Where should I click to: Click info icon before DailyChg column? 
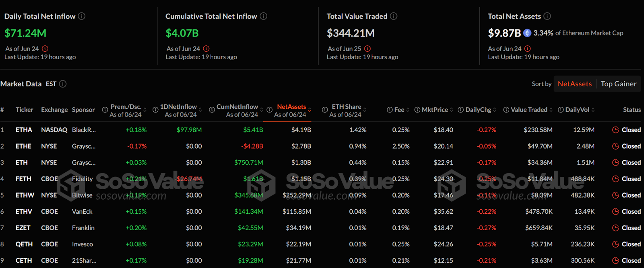coord(461,110)
